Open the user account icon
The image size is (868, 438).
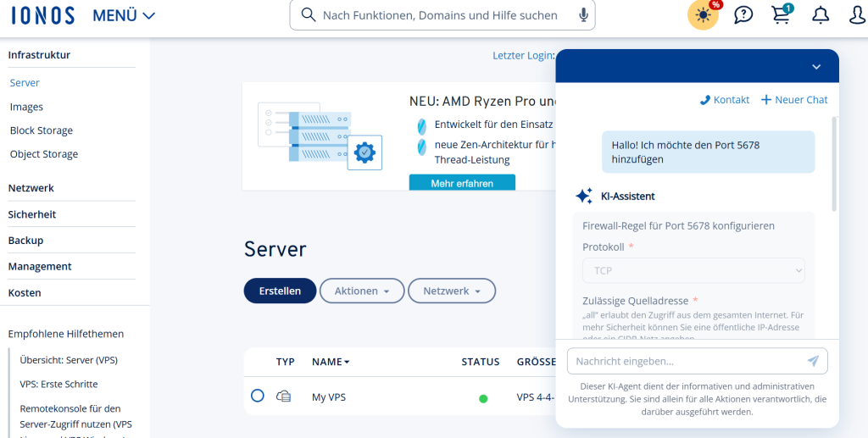(858, 15)
